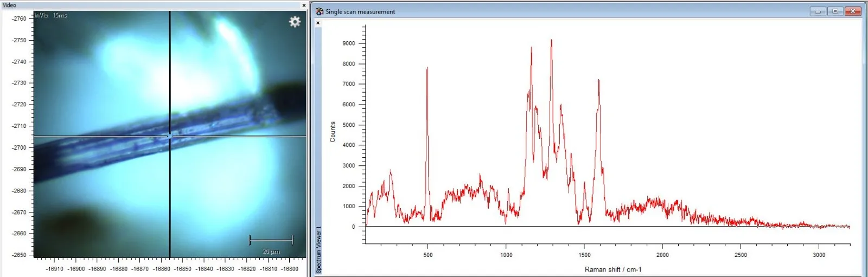
Task: Click the tallest peak near 1300 cm-1
Action: (x=551, y=41)
